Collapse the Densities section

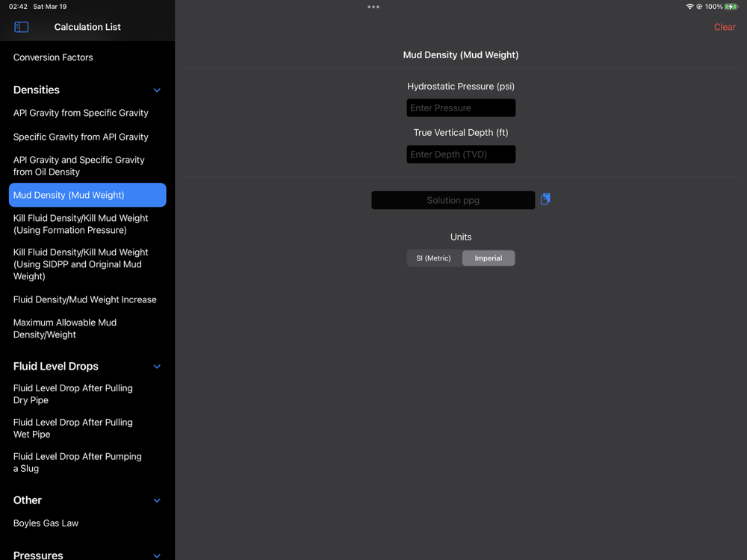[x=157, y=90]
